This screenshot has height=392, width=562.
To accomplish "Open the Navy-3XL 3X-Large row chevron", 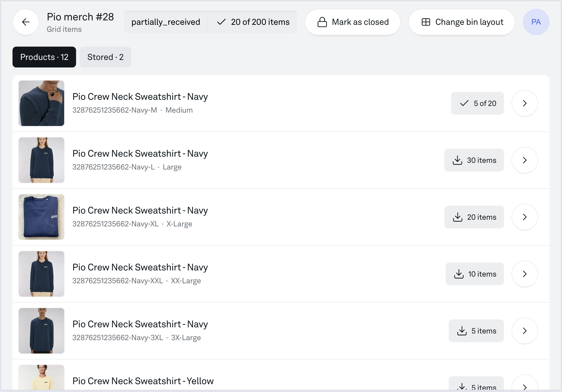I will point(525,331).
